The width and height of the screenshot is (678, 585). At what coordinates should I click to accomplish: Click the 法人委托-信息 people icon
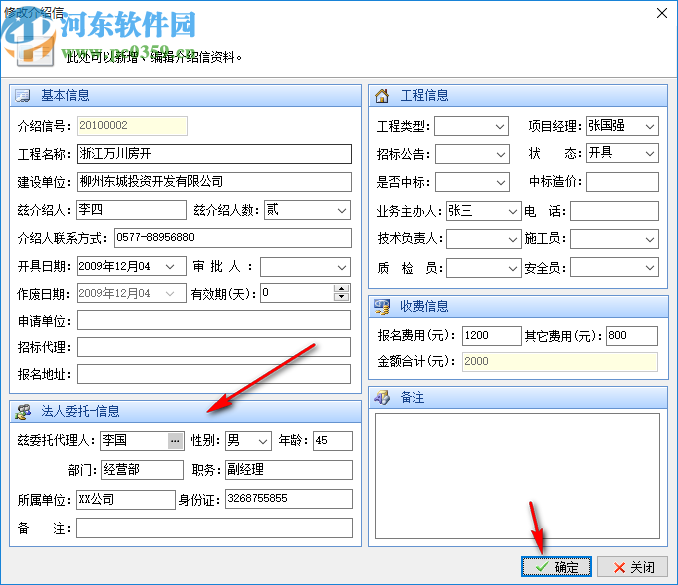[x=23, y=411]
